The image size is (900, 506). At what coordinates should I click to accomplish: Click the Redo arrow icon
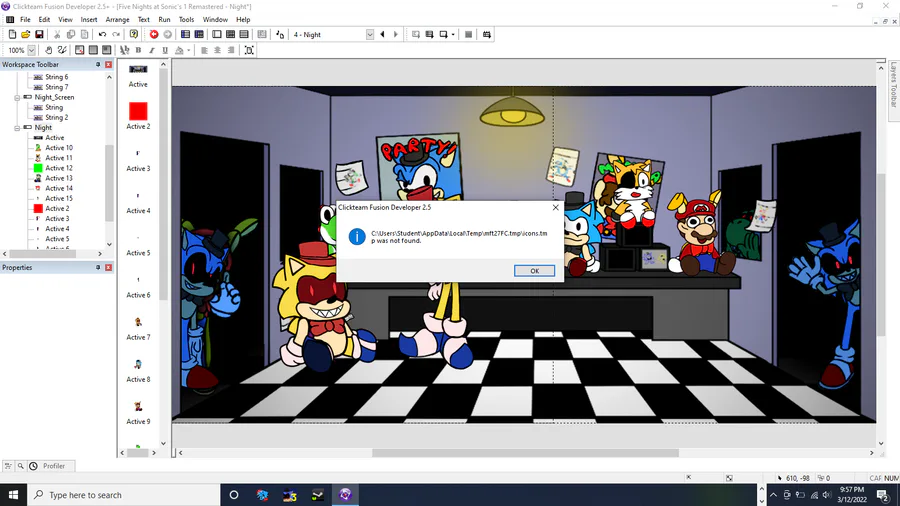pos(116,34)
